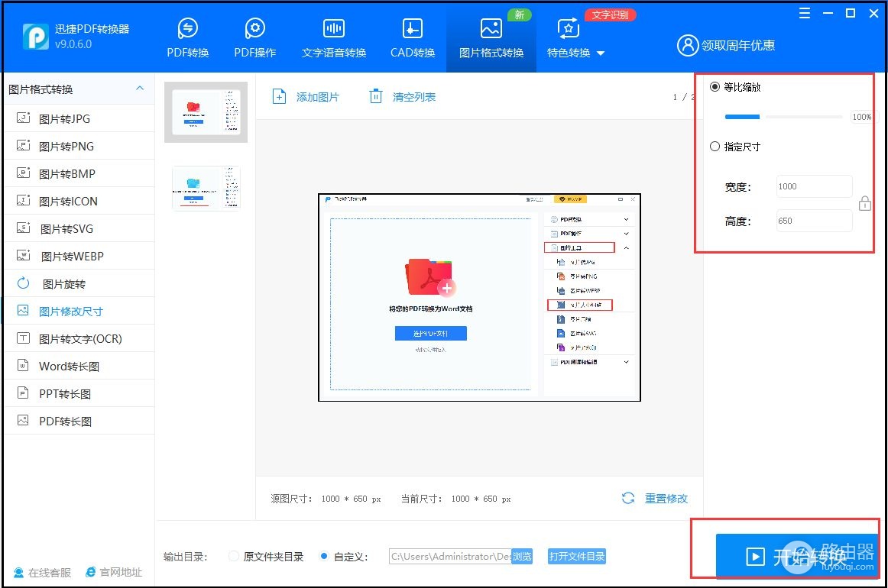Click the add-file icon beside 添加图片
Viewport: 888px width, 588px height.
tap(279, 96)
